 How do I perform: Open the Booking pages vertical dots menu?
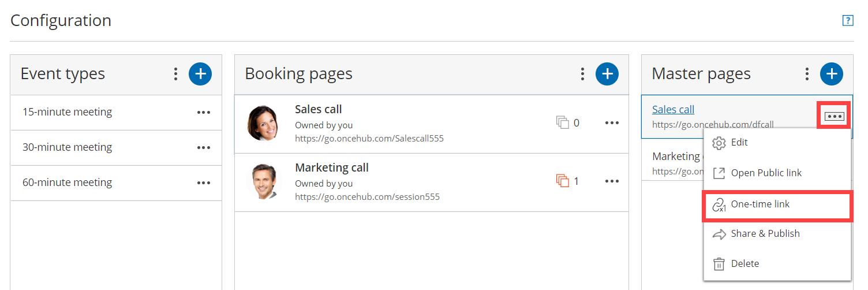582,74
